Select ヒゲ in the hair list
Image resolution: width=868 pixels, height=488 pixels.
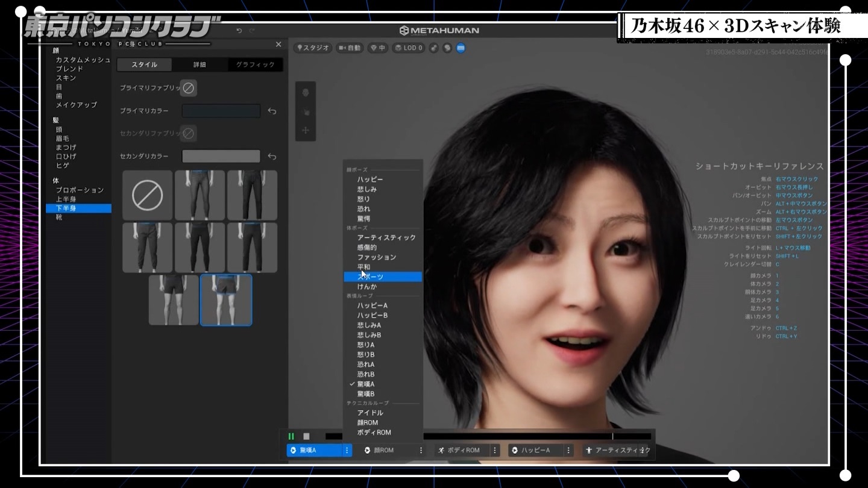point(63,166)
